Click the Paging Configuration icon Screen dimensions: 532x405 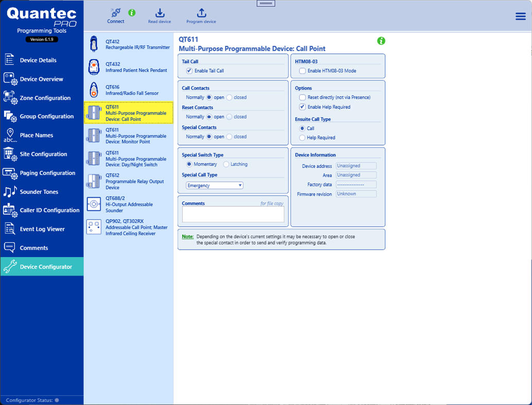(10, 173)
